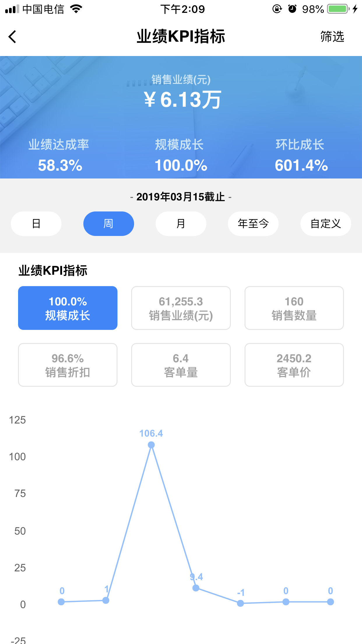The width and height of the screenshot is (362, 644).
Task: Tap the battery icon in status bar
Action: [x=338, y=9]
